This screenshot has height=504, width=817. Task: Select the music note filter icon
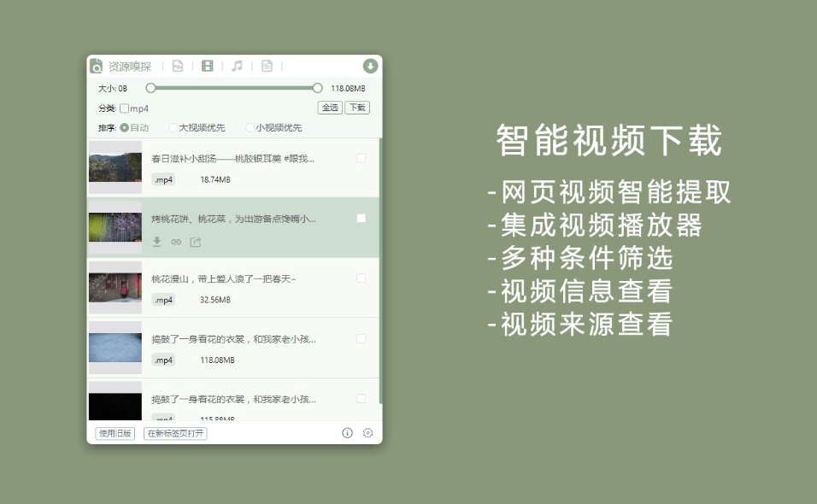(x=236, y=66)
